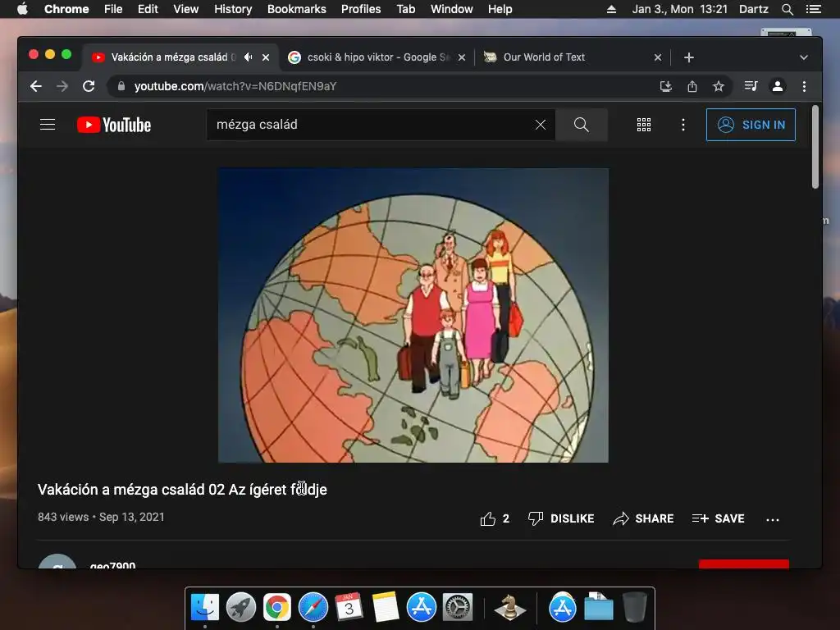Image resolution: width=840 pixels, height=630 pixels.
Task: Open the View menu
Action: pyautogui.click(x=186, y=9)
